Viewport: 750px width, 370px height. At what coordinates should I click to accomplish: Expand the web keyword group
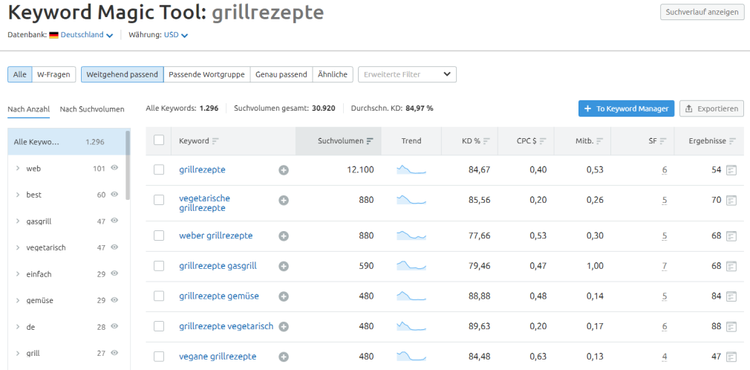tap(18, 169)
